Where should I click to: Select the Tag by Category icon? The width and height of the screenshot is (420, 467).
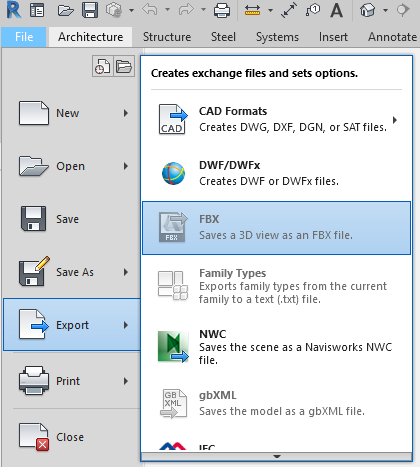point(313,10)
